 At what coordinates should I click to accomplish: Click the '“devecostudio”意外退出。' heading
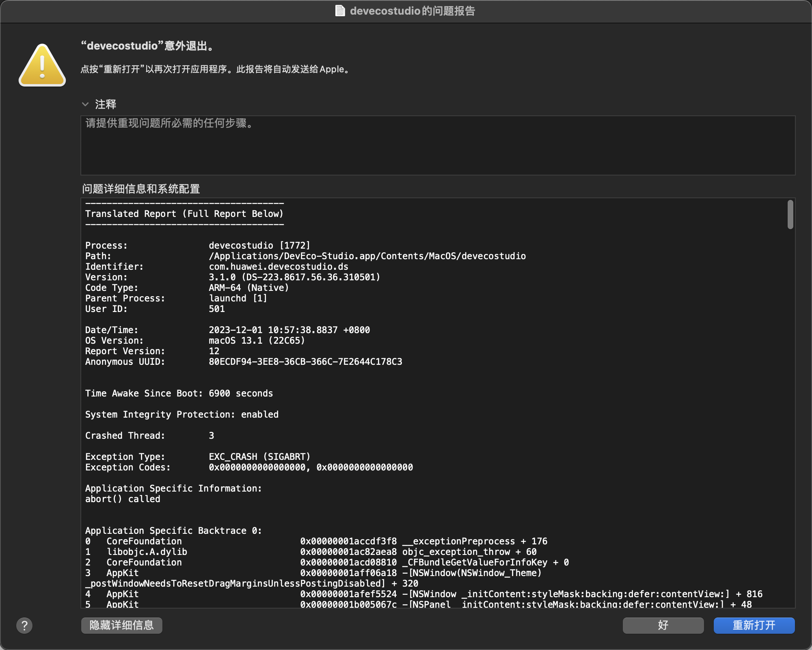[148, 46]
